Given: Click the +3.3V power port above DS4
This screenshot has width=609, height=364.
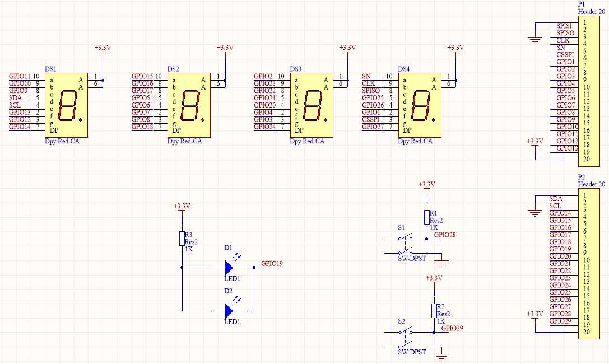Looking at the screenshot, I should (455, 48).
